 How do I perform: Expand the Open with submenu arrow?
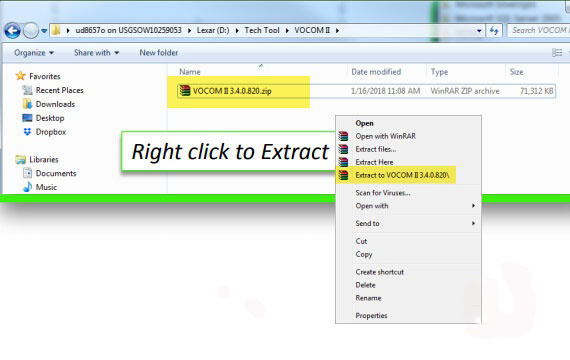coord(473,206)
